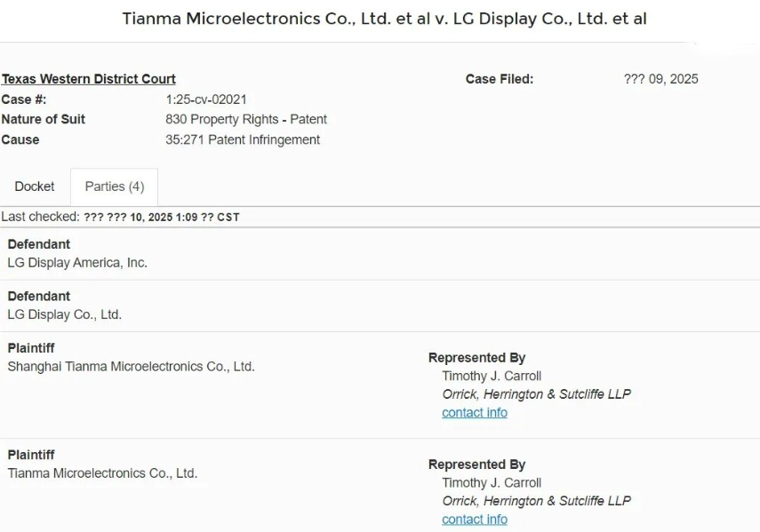760x532 pixels.
Task: Click the second Timothy J. Carroll name
Action: 492,483
